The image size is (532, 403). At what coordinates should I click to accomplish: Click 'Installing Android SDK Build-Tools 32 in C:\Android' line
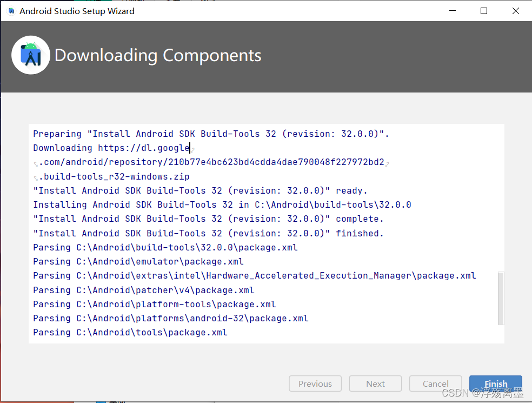tap(222, 204)
